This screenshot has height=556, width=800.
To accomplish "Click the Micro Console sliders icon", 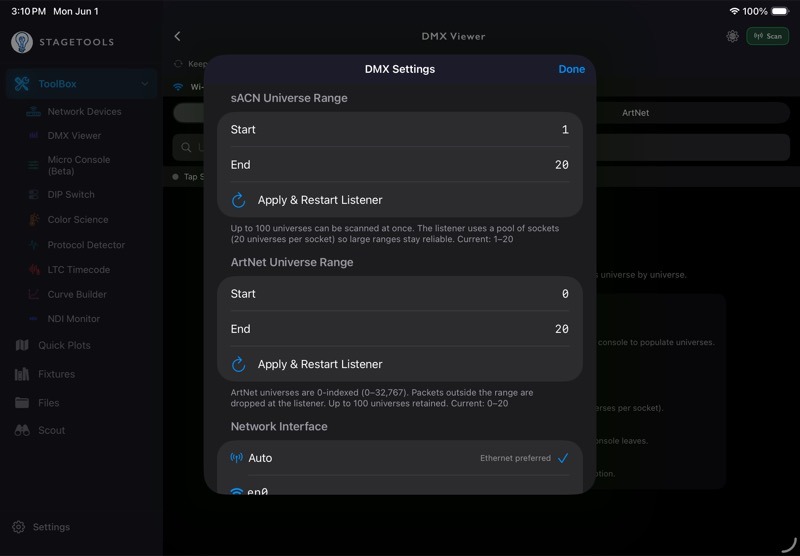I will click(33, 165).
